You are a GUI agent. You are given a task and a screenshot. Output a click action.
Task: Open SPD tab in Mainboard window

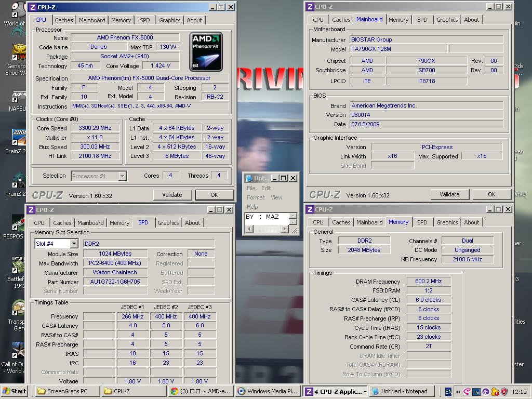pos(422,20)
